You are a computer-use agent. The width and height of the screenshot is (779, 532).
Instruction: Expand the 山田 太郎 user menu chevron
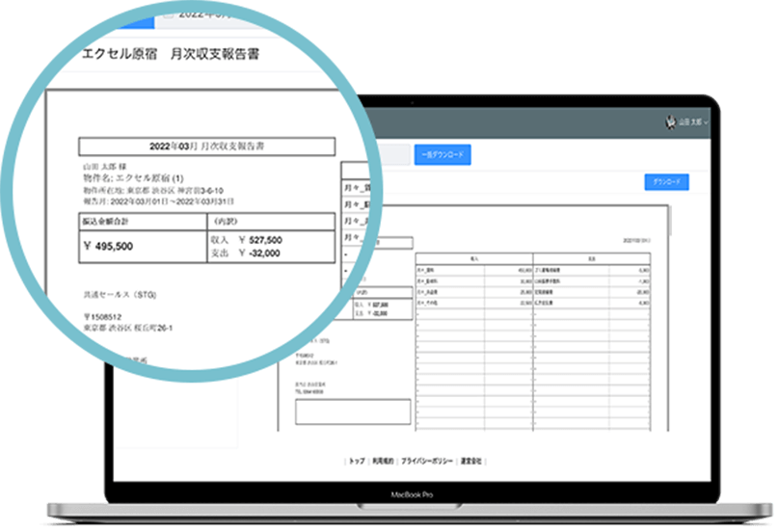click(x=707, y=123)
